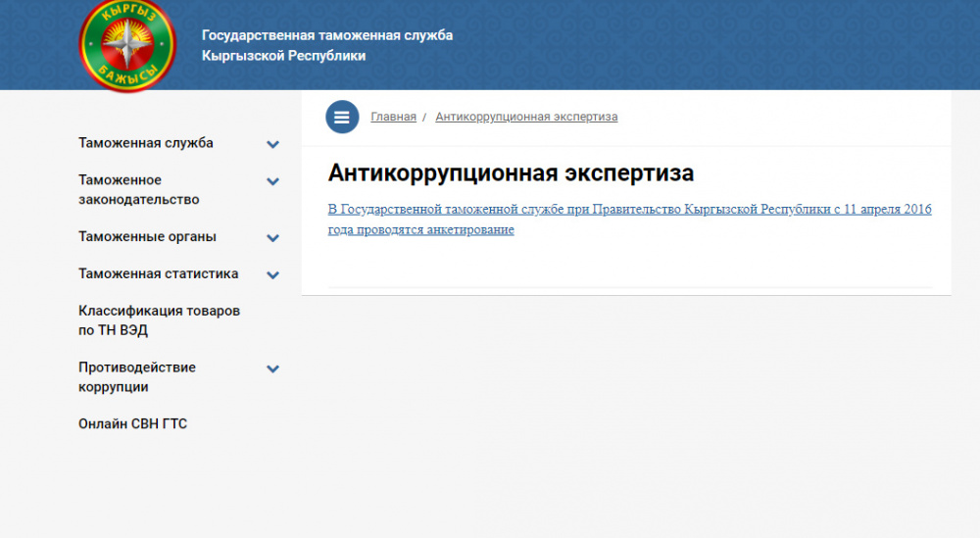This screenshot has height=538, width=980.
Task: Expand the Противодействие коррупции chevron
Action: pyautogui.click(x=273, y=369)
